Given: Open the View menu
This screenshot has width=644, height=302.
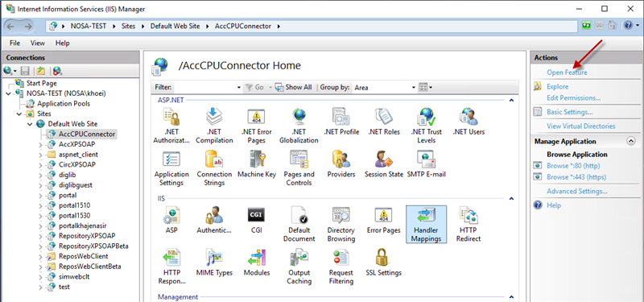Looking at the screenshot, I should tap(38, 43).
